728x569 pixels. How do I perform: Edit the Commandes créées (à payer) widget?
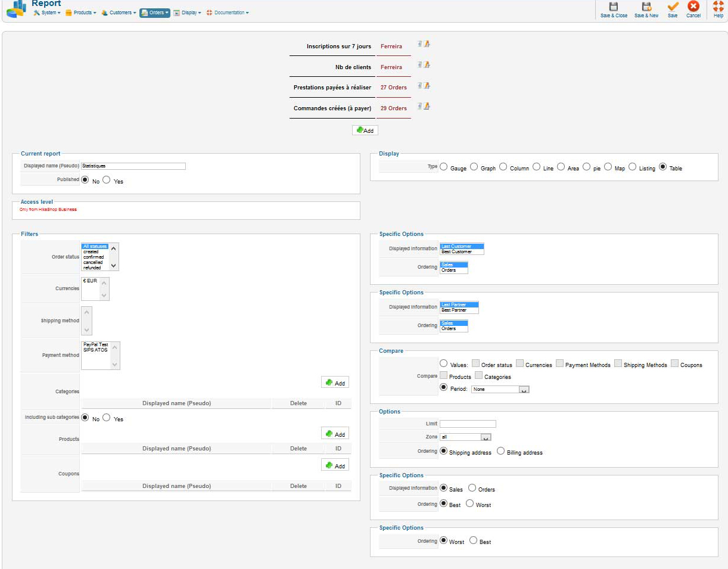427,106
